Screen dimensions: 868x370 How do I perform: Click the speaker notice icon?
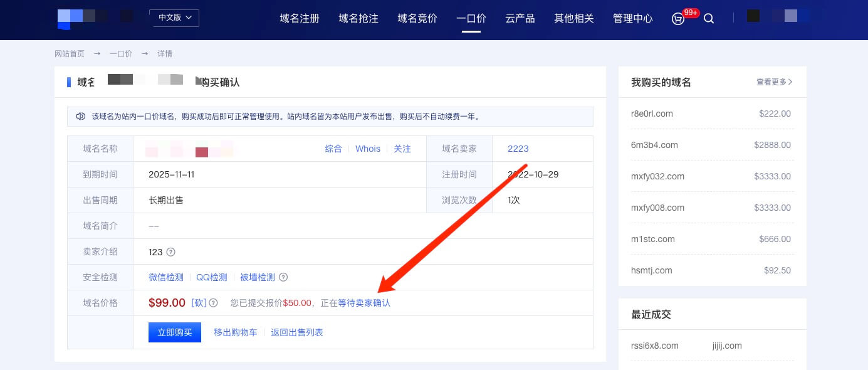[x=80, y=116]
